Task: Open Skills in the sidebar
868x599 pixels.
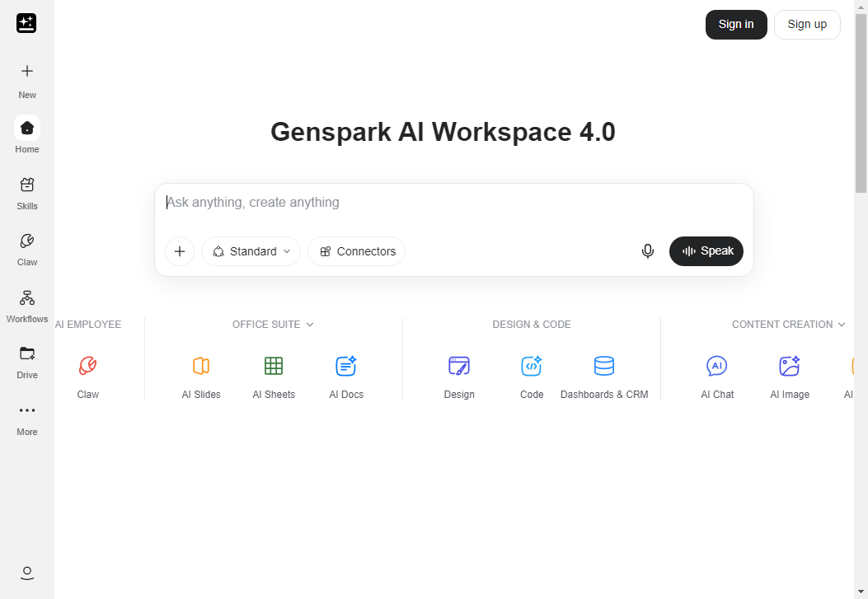Action: 26,194
